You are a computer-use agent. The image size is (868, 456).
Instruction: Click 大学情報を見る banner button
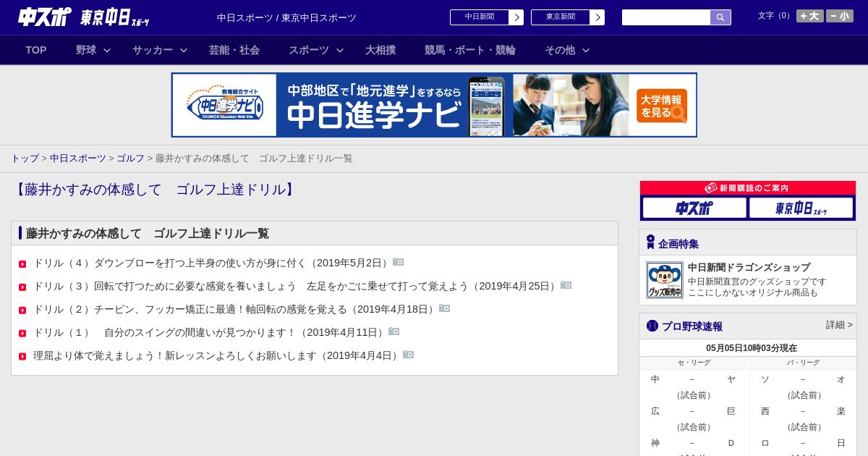click(662, 106)
